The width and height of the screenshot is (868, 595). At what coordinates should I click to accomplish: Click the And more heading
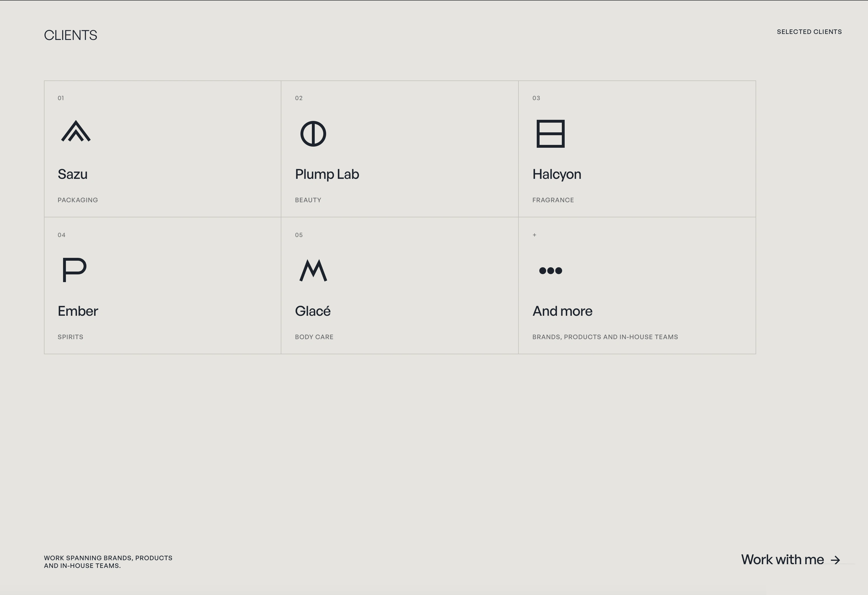pyautogui.click(x=562, y=311)
